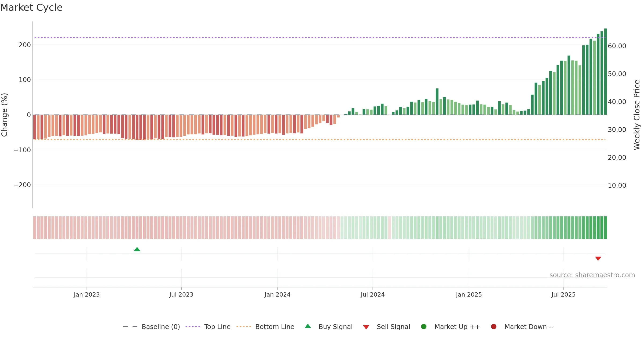Click the Jul 2024 axis label
Screen dimensions: 644x362
tap(373, 295)
